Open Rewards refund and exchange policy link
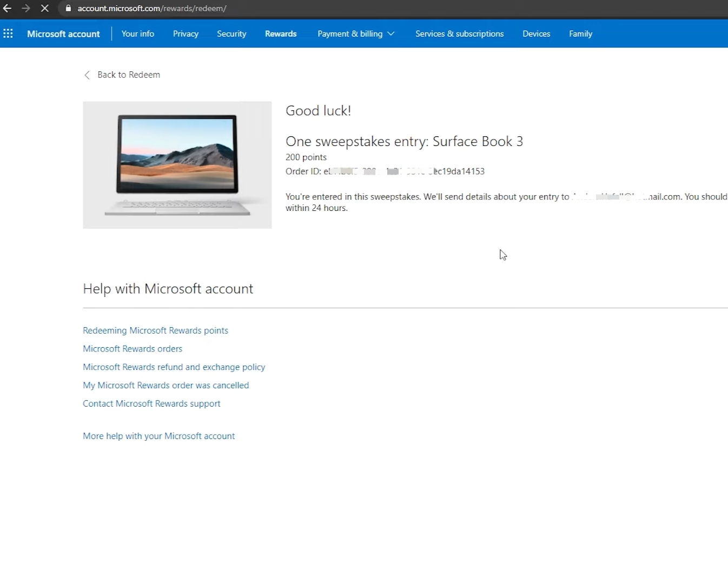Screen dimensions: 728x584 174,367
